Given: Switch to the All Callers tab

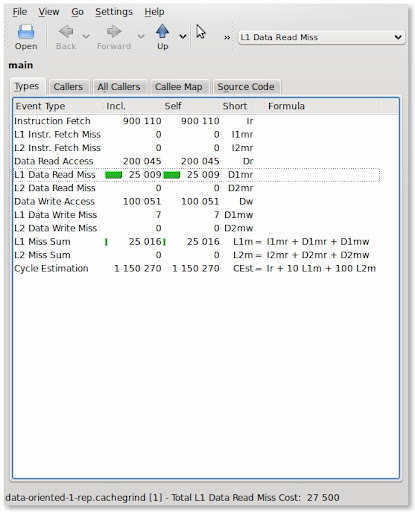Looking at the screenshot, I should click(119, 87).
